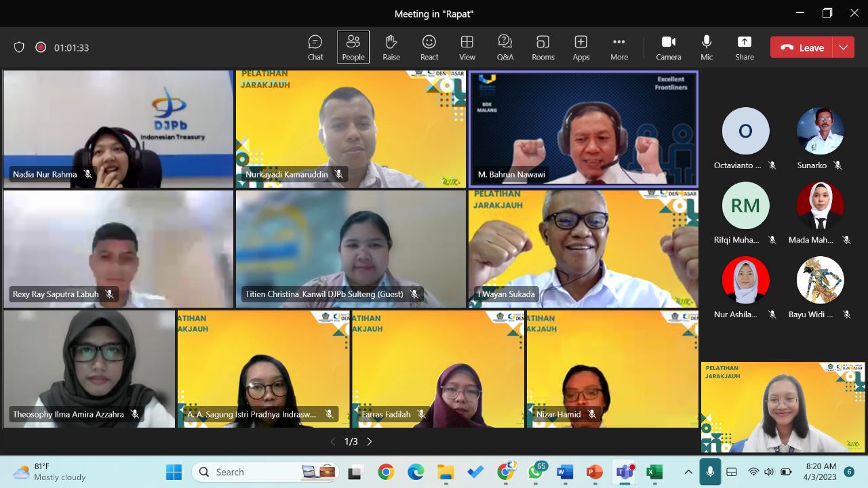Click the taskbar microphone-in-use icon
The width and height of the screenshot is (868, 488).
coord(710,472)
